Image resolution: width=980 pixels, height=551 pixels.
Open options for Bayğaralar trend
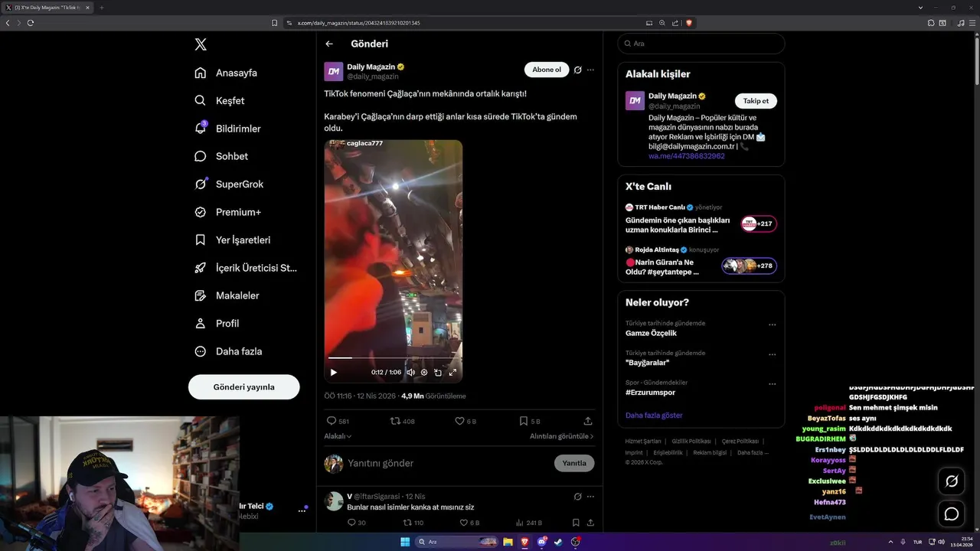point(773,354)
